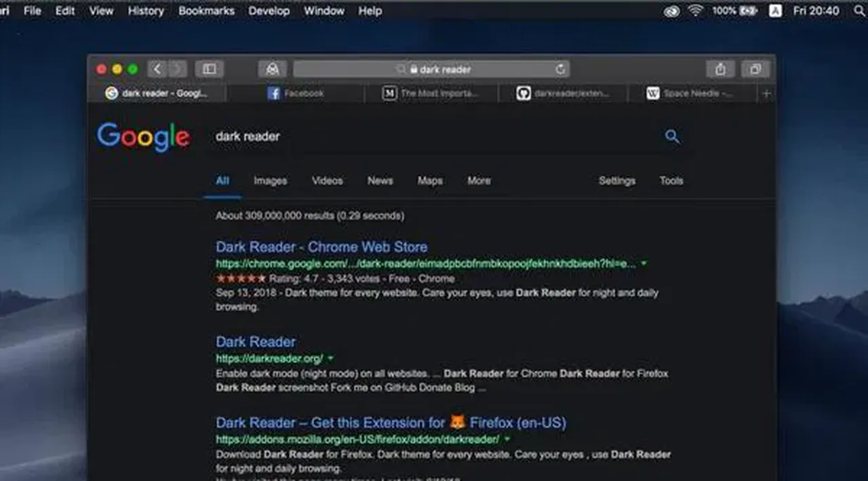Open the Dark Reader extension icon

[x=272, y=69]
